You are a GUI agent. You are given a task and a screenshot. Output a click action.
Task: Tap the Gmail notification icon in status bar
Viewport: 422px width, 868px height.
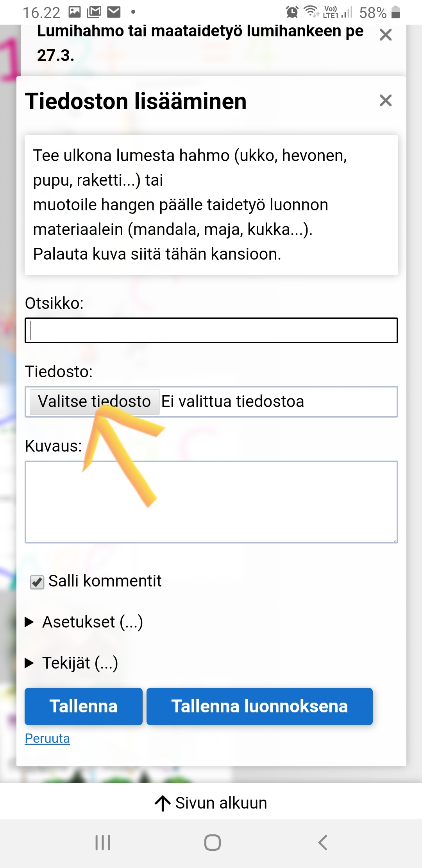tap(94, 13)
